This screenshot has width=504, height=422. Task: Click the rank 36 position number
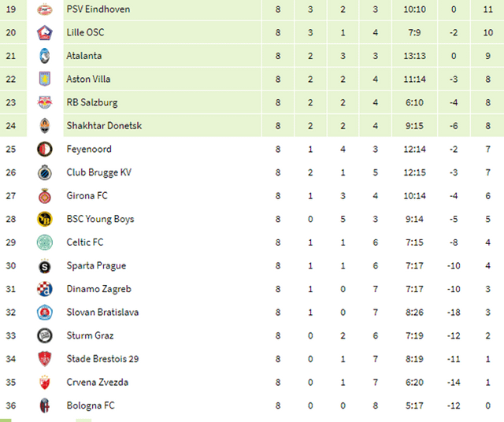[x=10, y=405]
